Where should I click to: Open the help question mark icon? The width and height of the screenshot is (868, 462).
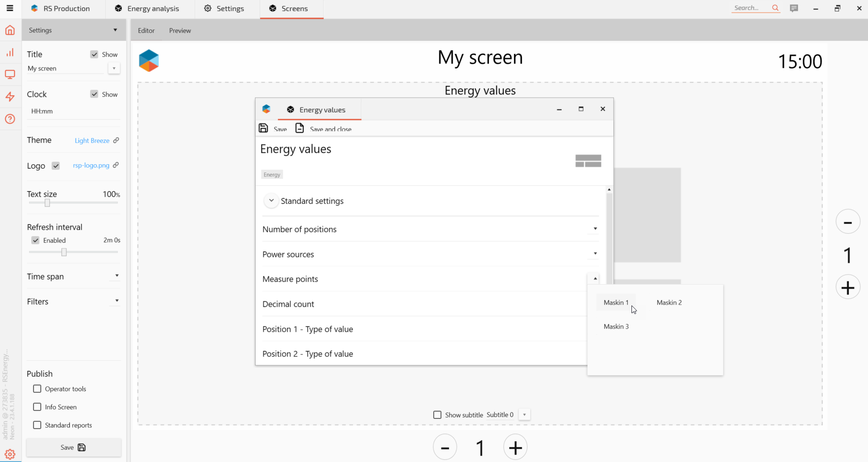pos(10,119)
